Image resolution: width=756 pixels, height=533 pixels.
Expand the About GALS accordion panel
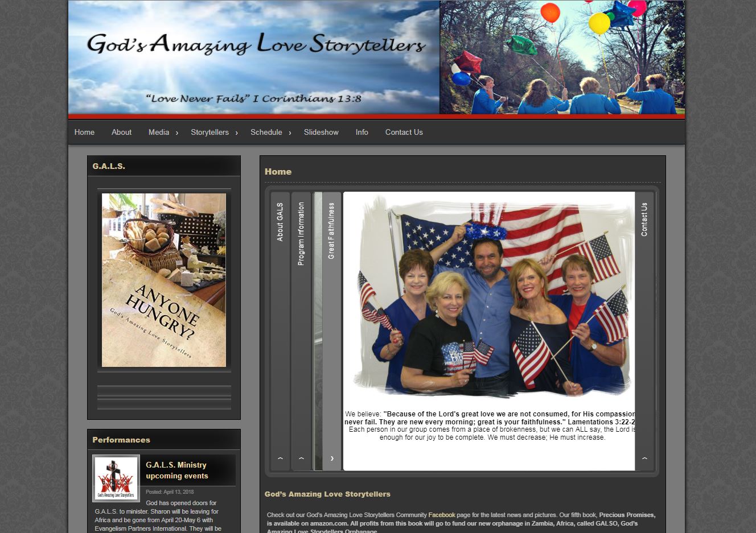[280, 222]
